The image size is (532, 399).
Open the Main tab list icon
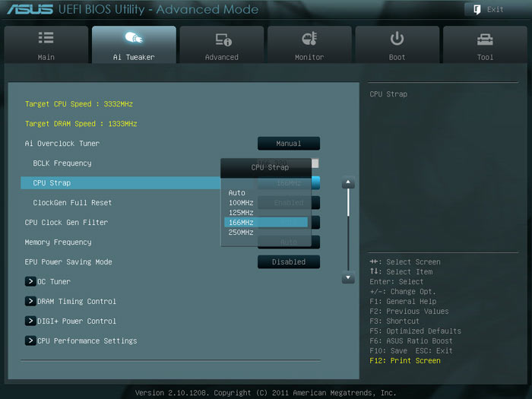tap(46, 39)
